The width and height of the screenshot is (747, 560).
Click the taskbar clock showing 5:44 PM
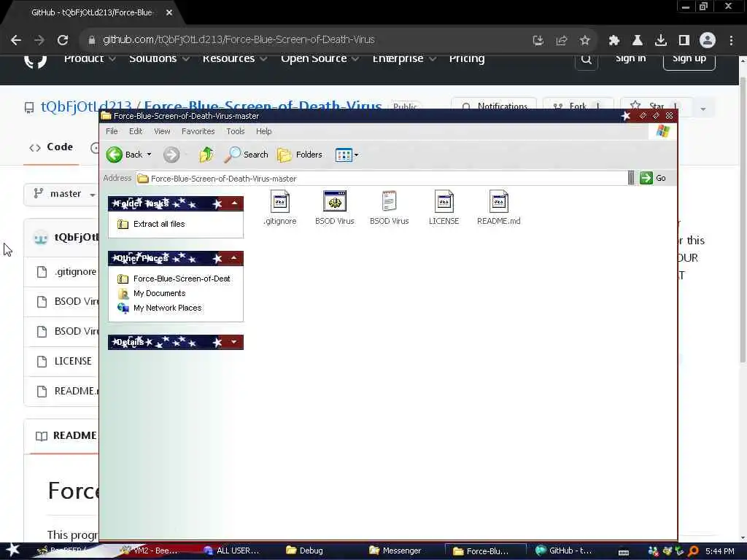tap(719, 551)
